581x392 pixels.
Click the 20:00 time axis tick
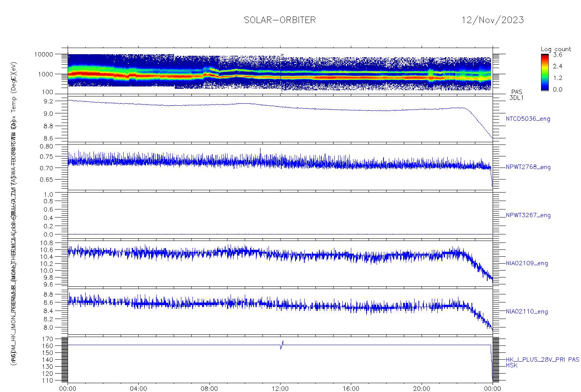point(422,389)
